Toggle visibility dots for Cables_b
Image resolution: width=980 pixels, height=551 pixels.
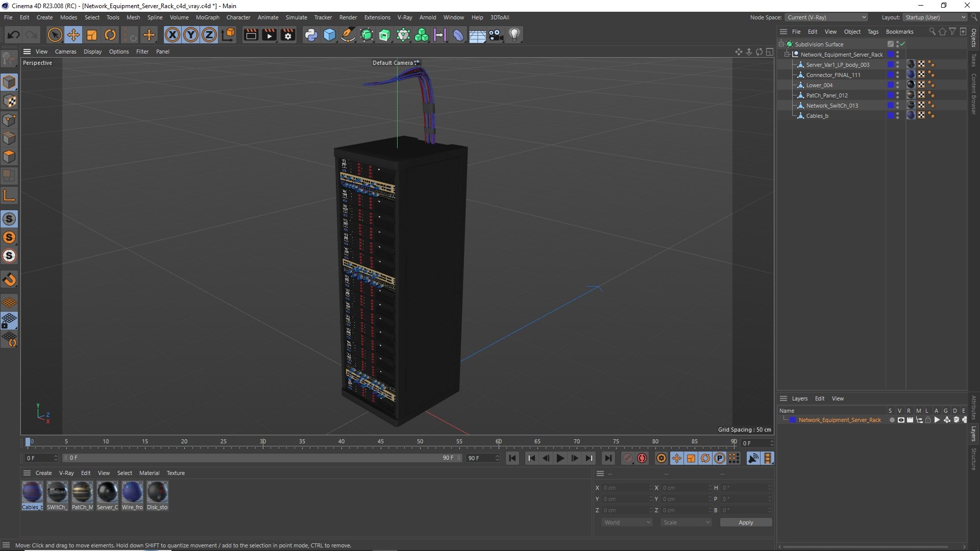[x=897, y=116]
